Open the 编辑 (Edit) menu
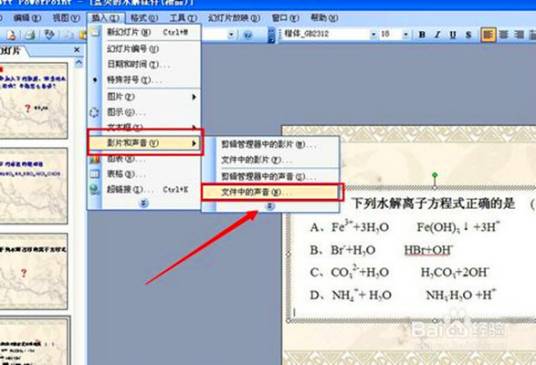 (x=27, y=18)
